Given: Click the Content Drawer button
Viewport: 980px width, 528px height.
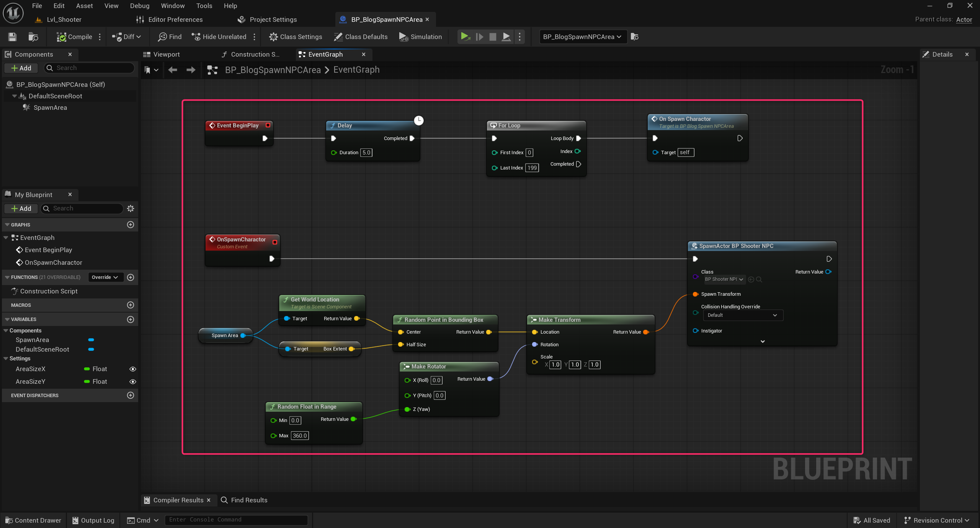Looking at the screenshot, I should 33,520.
